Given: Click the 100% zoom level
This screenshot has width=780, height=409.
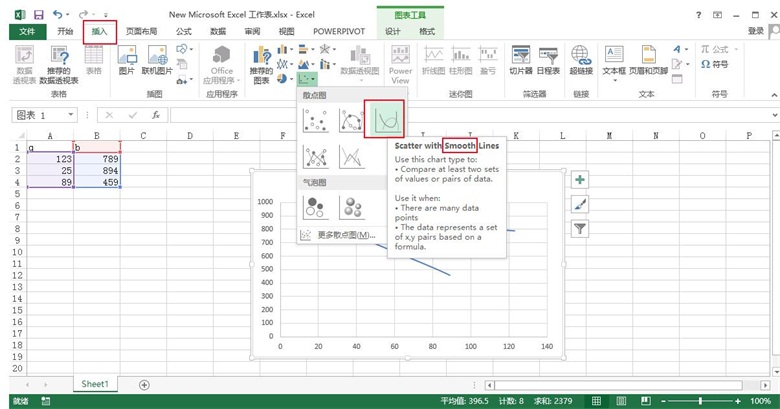Looking at the screenshot, I should click(760, 401).
